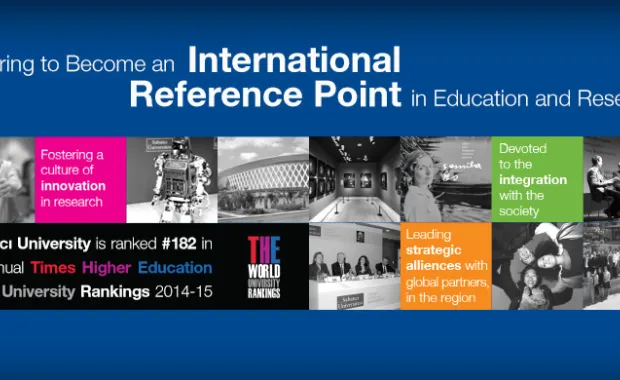620x380 pixels.
Task: Click the THE World University Rankings logo
Action: click(264, 267)
